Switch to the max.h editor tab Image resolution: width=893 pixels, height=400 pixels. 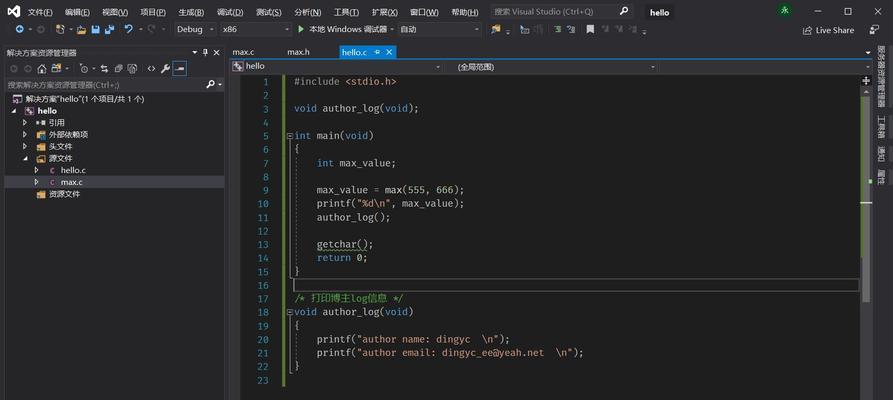[298, 52]
